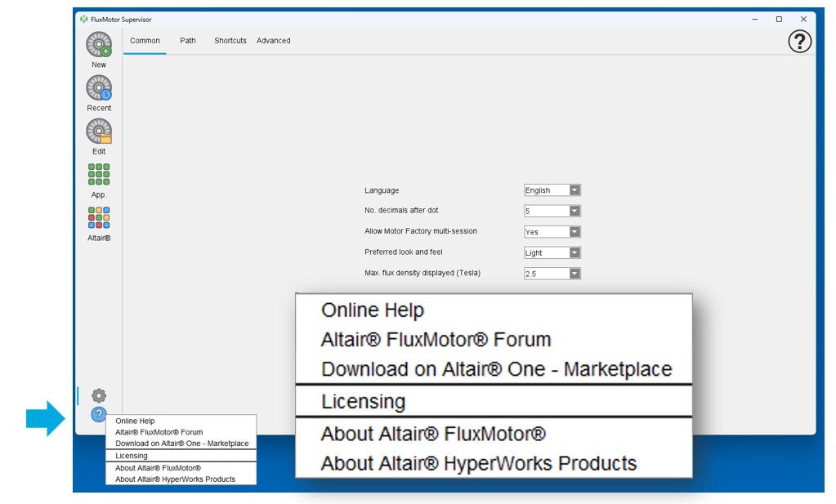836x504 pixels.
Task: Open the Recent motors icon
Action: (x=99, y=88)
